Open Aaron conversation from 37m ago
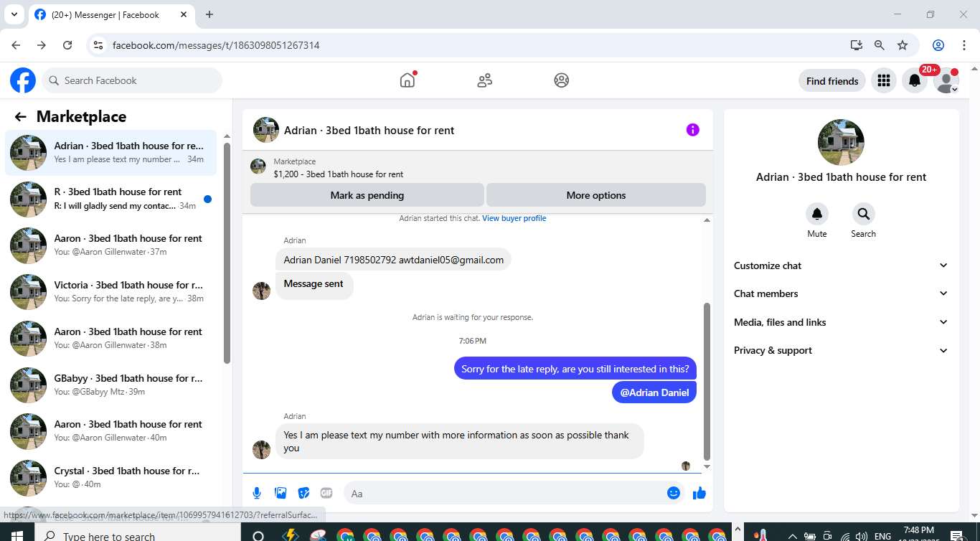The image size is (980, 541). pos(110,245)
